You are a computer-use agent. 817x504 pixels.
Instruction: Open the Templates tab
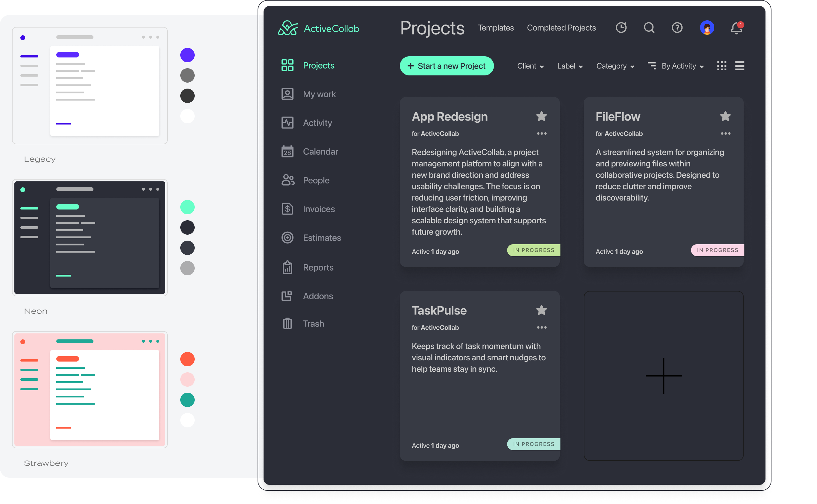pos(496,28)
